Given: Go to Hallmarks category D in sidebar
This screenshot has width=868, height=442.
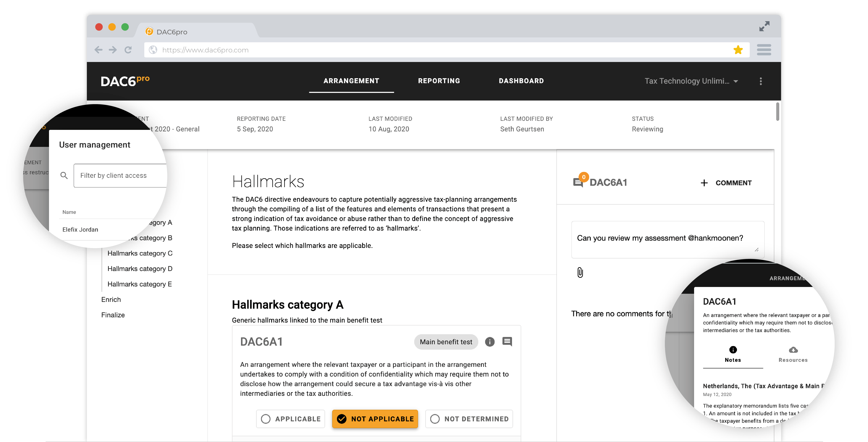Looking at the screenshot, I should pyautogui.click(x=140, y=269).
